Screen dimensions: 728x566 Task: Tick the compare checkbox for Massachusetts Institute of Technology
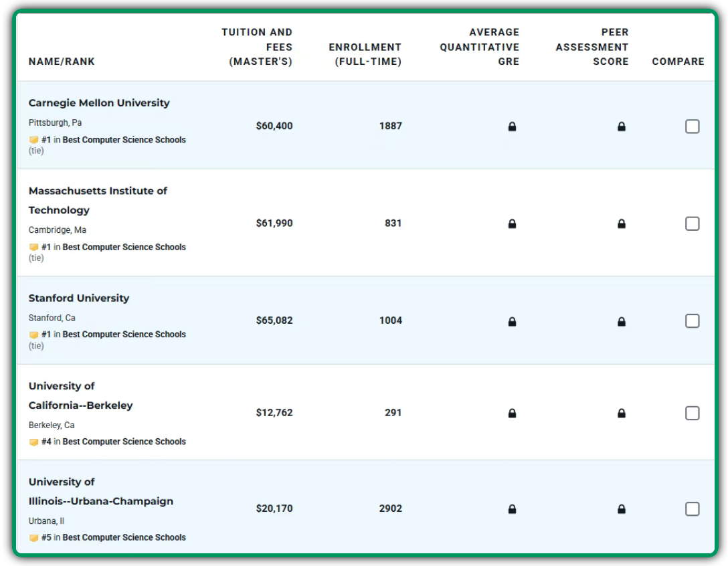[x=692, y=223]
